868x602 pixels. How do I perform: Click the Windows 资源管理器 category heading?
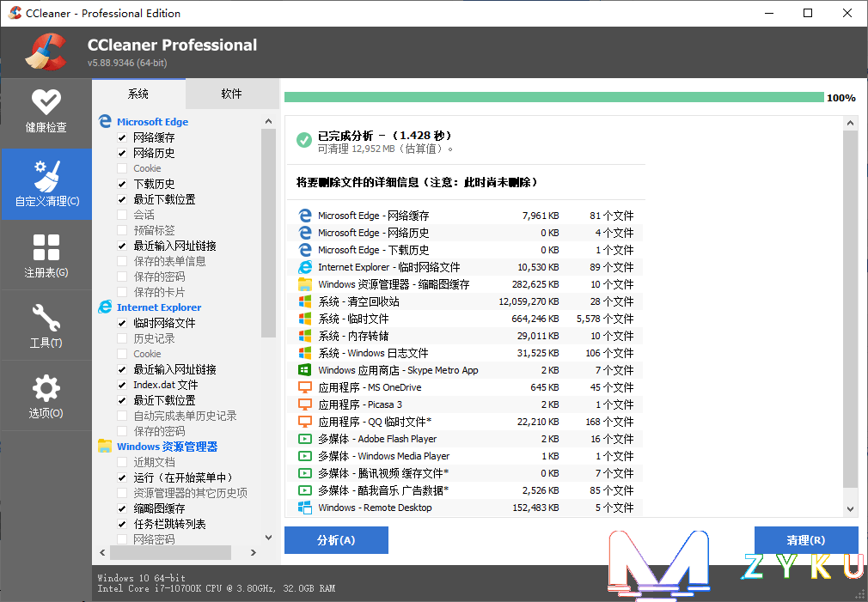coord(168,447)
